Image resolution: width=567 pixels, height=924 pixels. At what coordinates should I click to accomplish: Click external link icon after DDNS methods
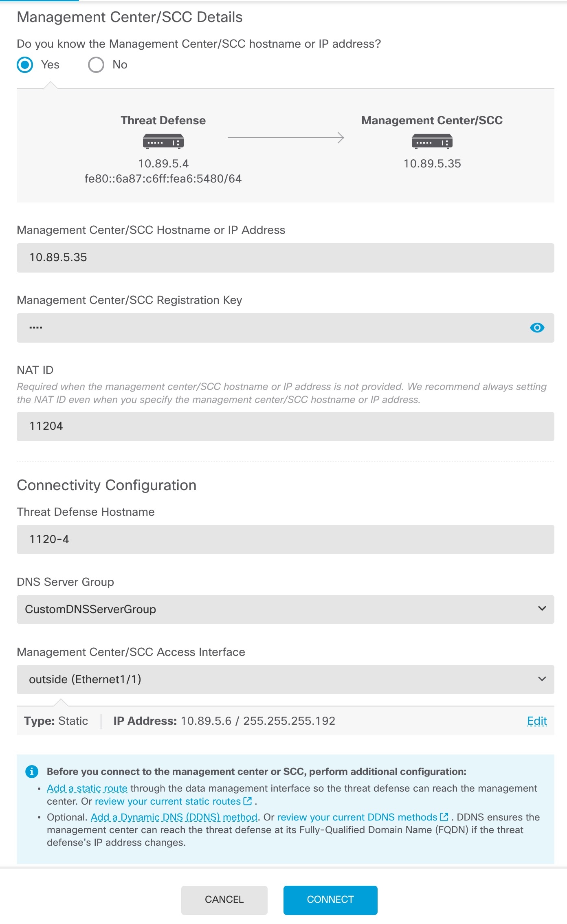pyautogui.click(x=444, y=817)
